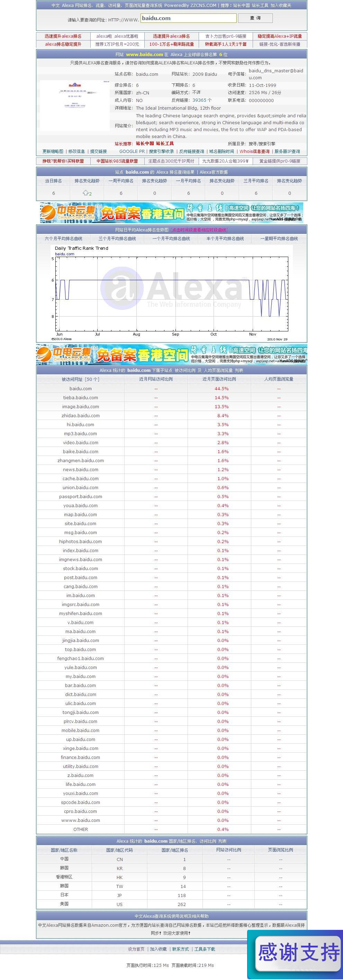Open the 加入收藏 footer link

pos(159,949)
